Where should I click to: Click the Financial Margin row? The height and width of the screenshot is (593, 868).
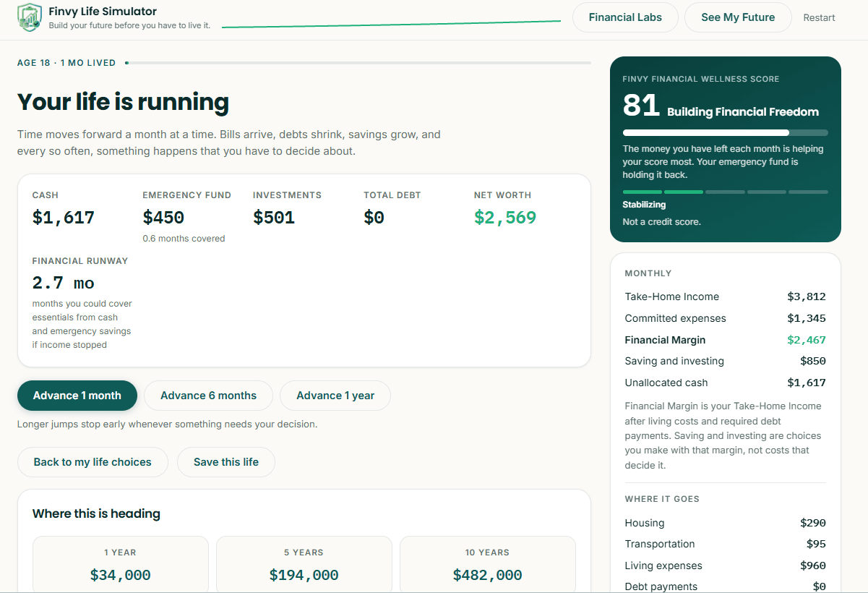[x=725, y=340]
